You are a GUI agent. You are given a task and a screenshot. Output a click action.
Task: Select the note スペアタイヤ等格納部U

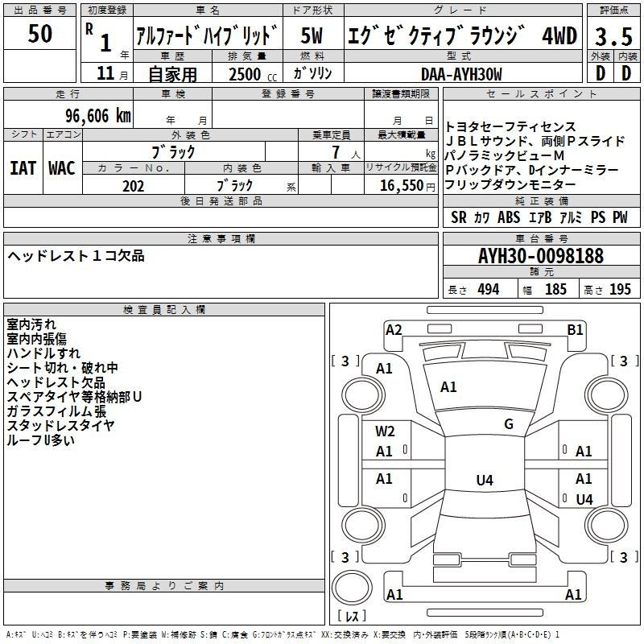pyautogui.click(x=74, y=397)
